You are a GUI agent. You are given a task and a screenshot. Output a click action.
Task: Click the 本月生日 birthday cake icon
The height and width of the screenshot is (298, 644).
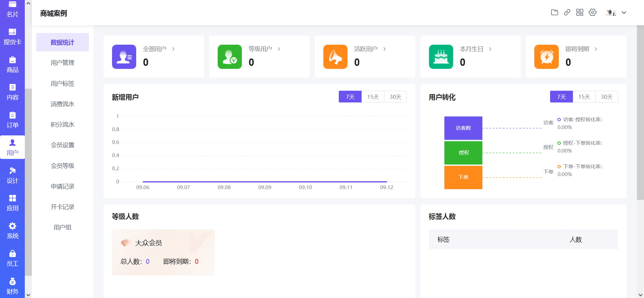point(441,57)
